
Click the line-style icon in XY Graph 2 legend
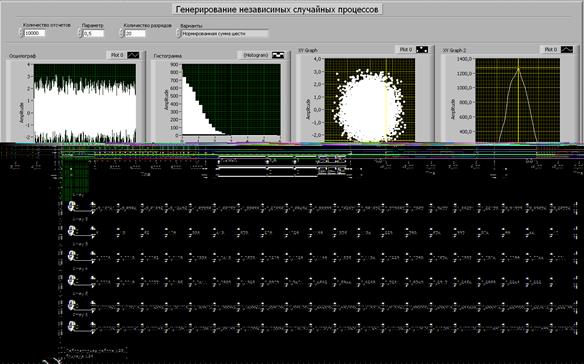tap(567, 50)
